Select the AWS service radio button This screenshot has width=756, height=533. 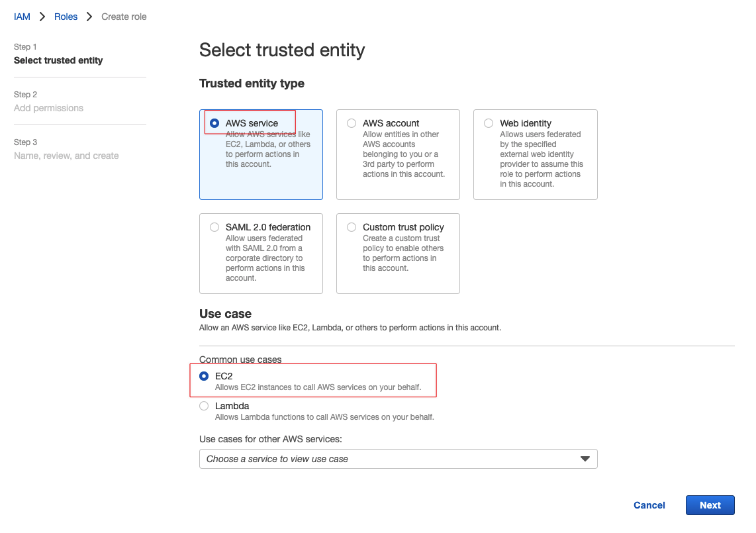click(214, 123)
